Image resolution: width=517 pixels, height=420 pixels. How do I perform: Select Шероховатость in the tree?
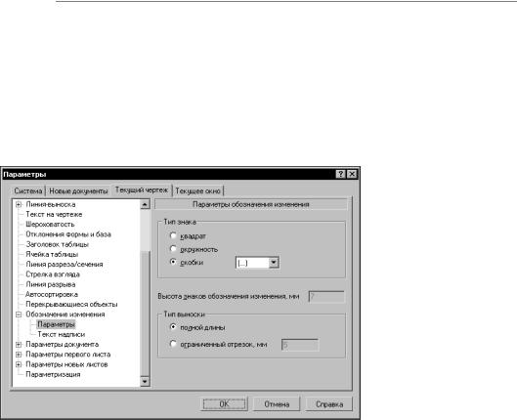(50, 225)
